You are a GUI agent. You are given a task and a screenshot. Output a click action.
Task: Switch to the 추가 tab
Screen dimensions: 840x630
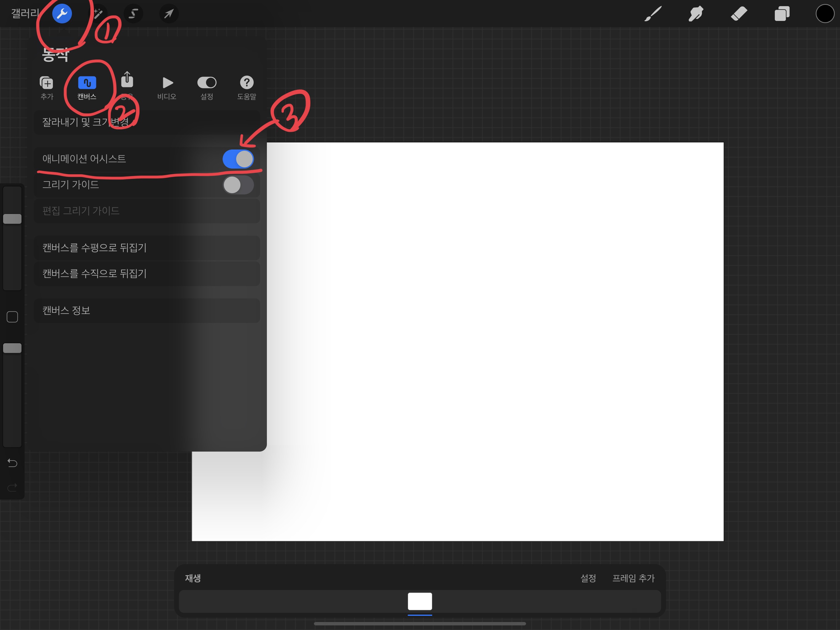[x=47, y=87]
